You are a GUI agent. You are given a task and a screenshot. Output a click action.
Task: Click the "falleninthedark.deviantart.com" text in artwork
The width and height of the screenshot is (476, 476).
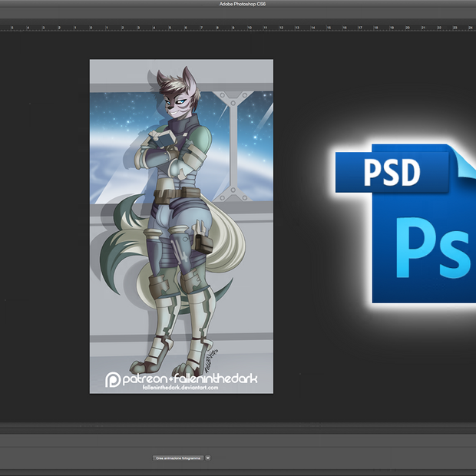pos(180,388)
